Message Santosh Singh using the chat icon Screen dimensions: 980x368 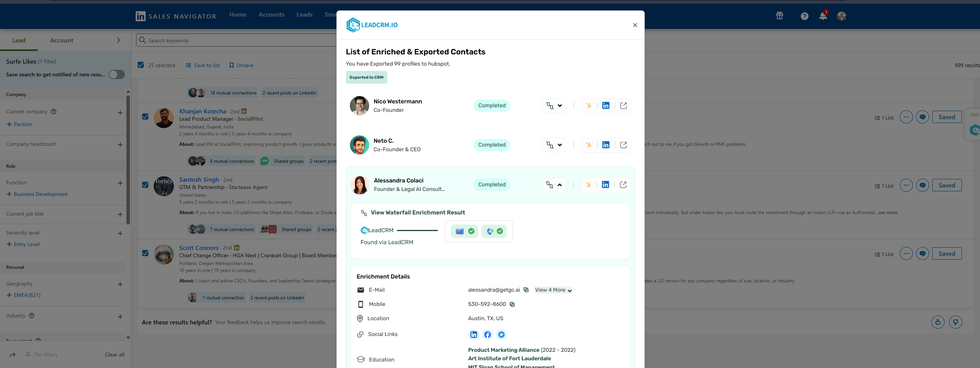point(923,185)
